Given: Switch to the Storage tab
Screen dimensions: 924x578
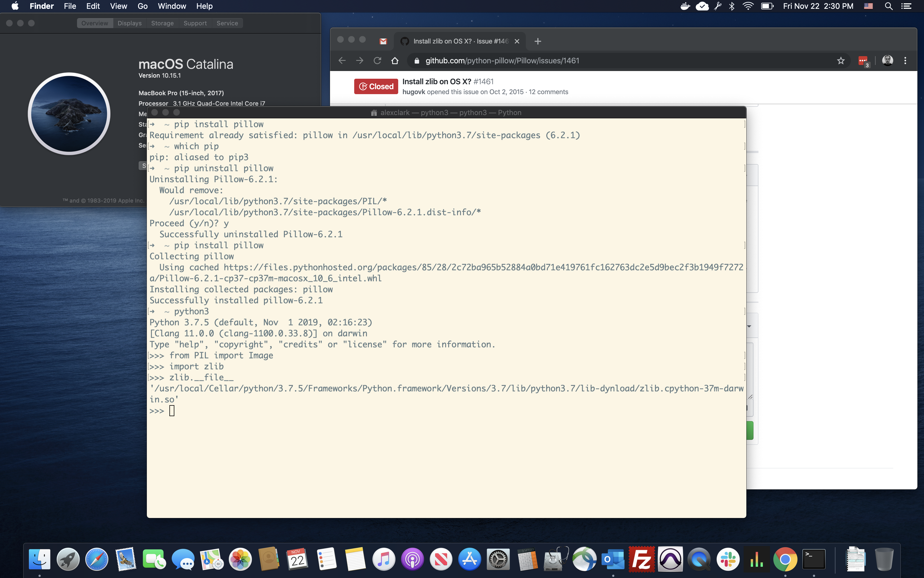Looking at the screenshot, I should (x=162, y=23).
